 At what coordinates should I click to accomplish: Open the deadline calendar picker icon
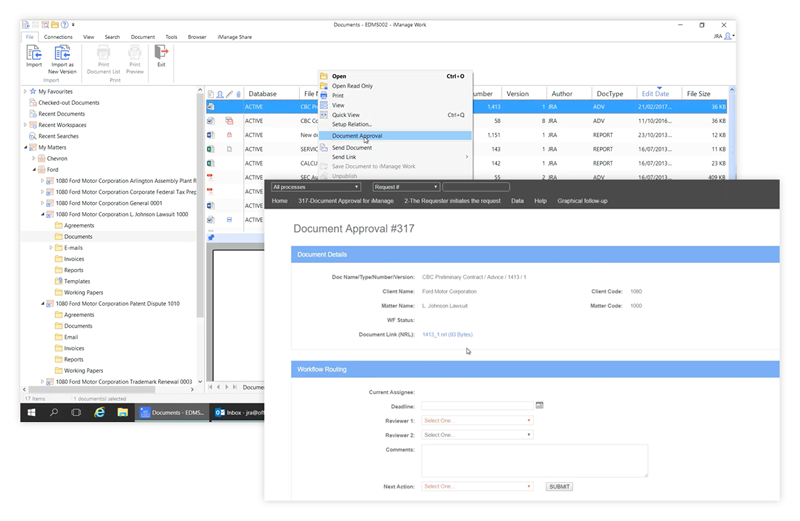539,405
